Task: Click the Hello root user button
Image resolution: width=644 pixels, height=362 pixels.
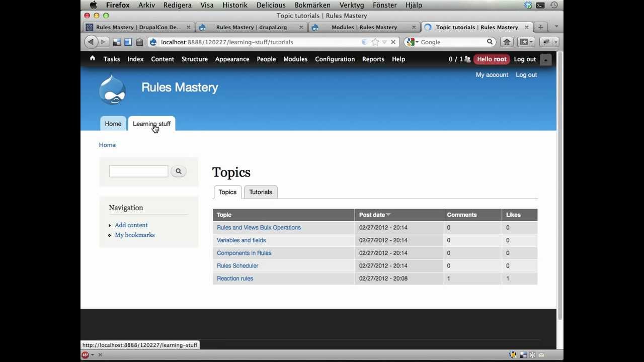Action: [492, 59]
